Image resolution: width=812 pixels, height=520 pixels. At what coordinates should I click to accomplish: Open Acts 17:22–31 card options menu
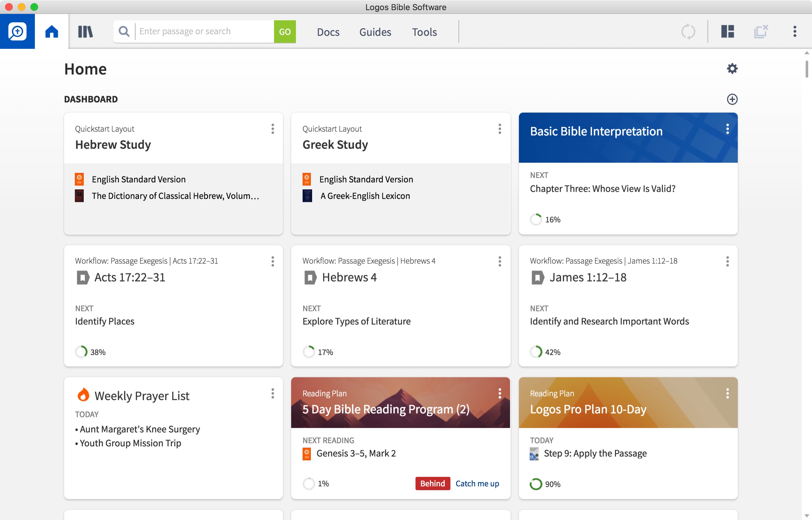pos(272,261)
